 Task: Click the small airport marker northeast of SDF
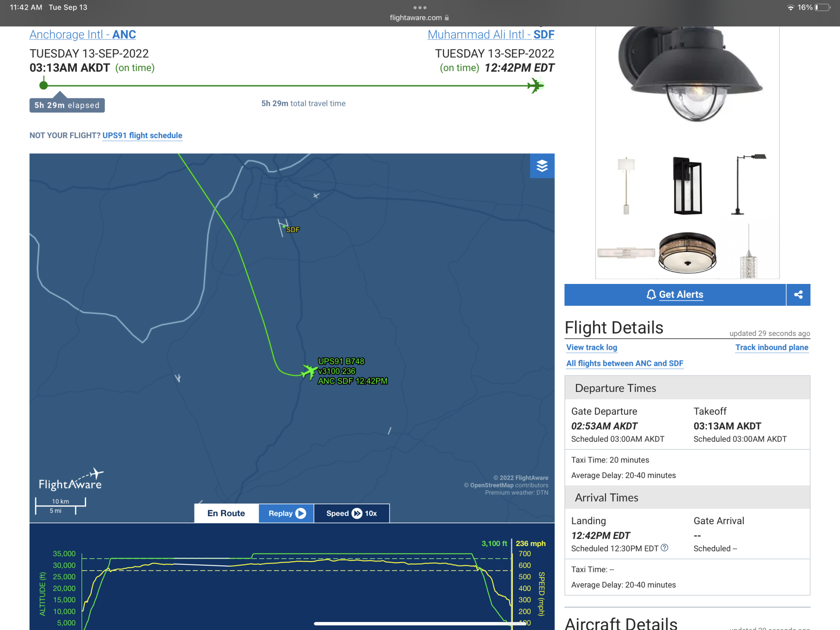(316, 196)
